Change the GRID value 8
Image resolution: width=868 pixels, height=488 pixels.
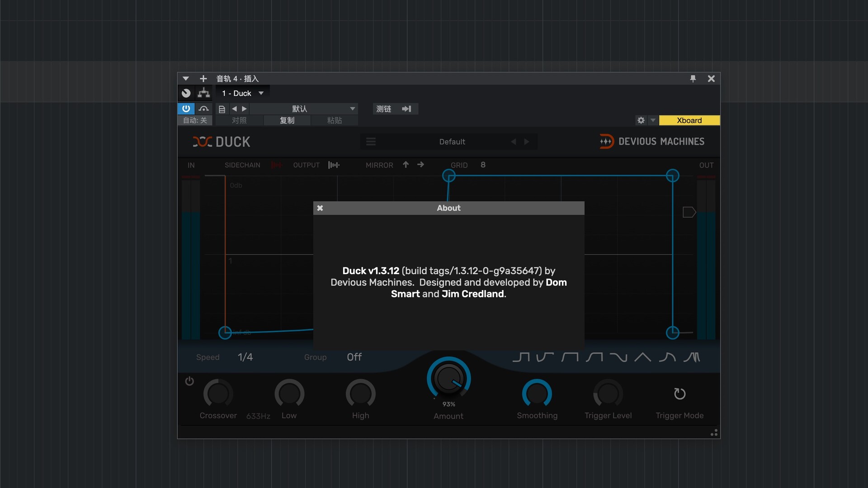483,165
